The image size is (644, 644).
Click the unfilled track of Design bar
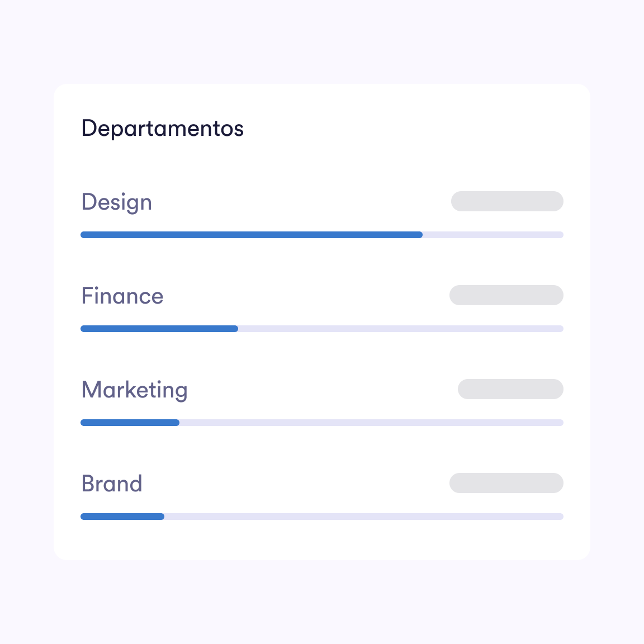tap(493, 235)
